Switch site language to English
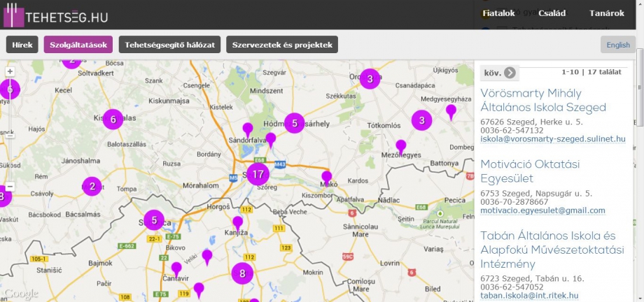The height and width of the screenshot is (302, 644). tap(618, 45)
